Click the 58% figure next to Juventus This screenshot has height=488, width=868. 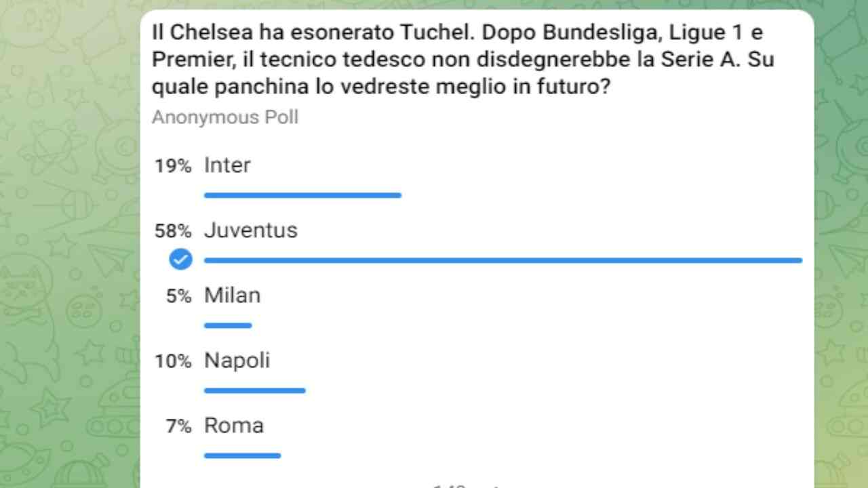point(172,230)
